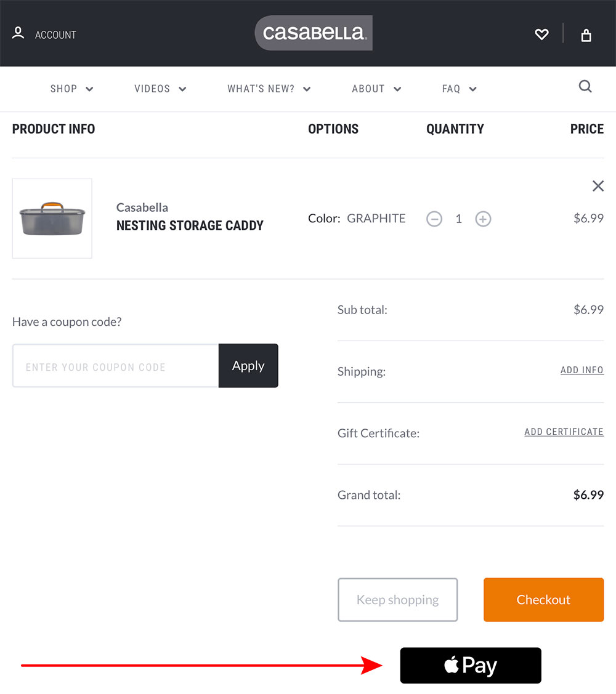
Task: Click the Casabella brand name
Action: pos(142,208)
